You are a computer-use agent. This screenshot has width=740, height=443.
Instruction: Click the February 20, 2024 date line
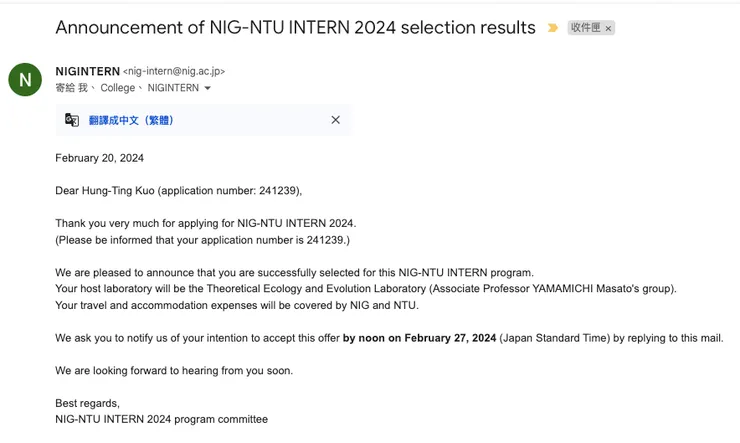tap(99, 158)
